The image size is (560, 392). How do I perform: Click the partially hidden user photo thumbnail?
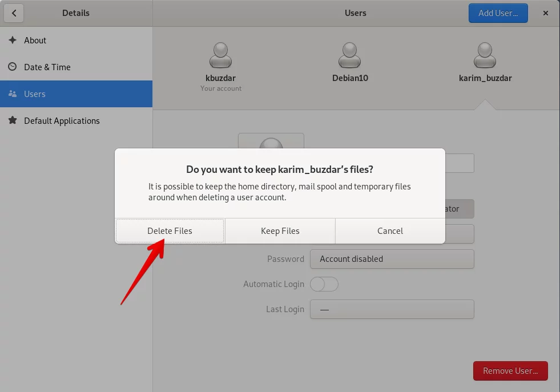(x=271, y=141)
